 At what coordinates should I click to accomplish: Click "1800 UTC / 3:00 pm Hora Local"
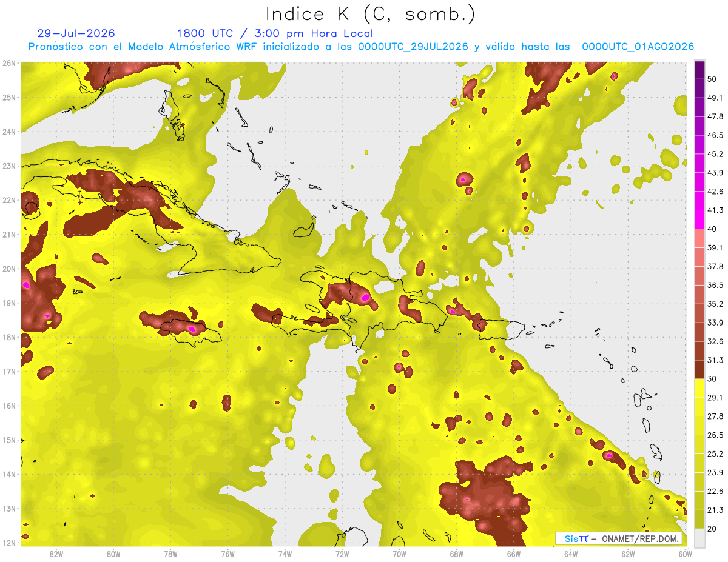pos(275,33)
